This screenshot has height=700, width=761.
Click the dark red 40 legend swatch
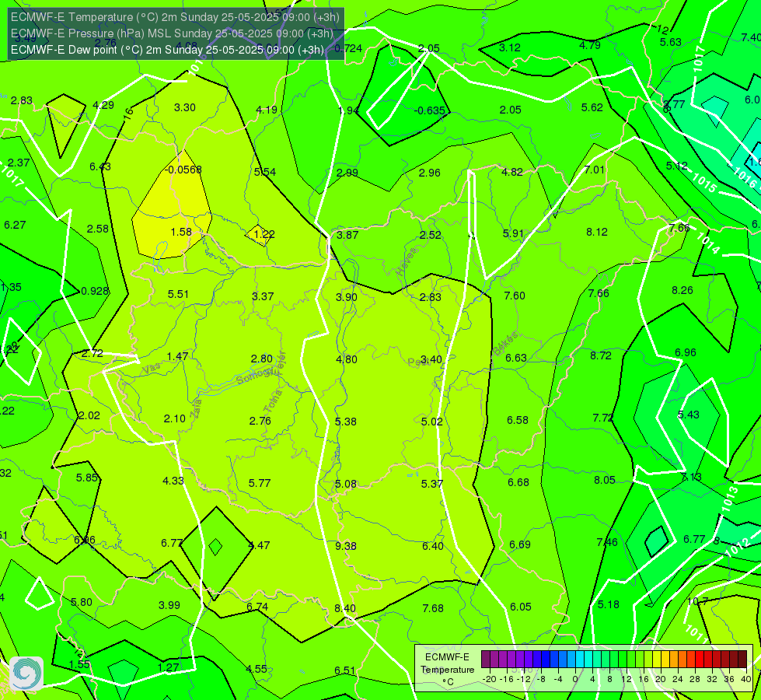tap(742, 660)
